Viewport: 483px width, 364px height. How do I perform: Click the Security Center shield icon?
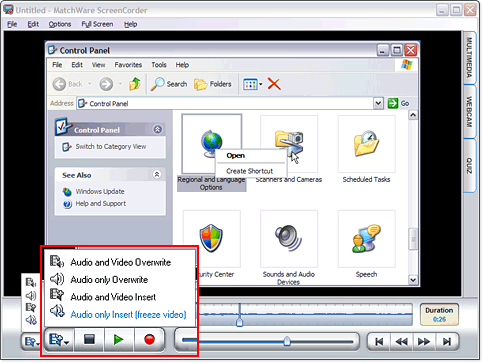pos(211,238)
